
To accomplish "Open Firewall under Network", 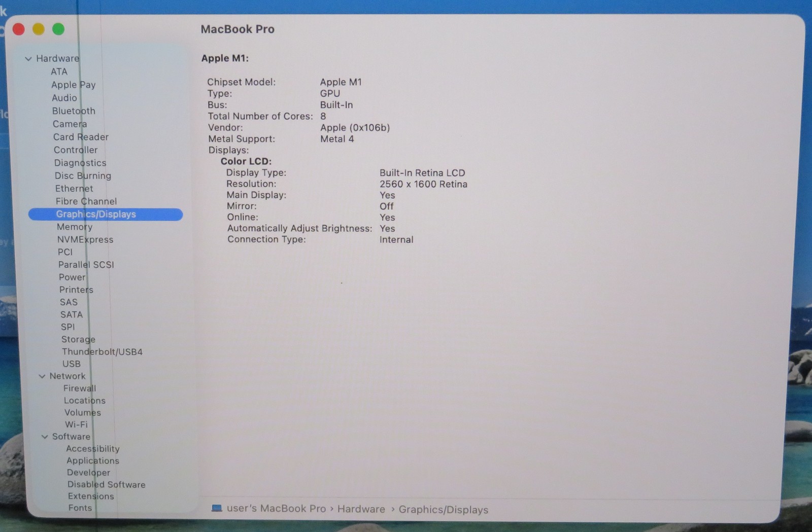I will 80,388.
